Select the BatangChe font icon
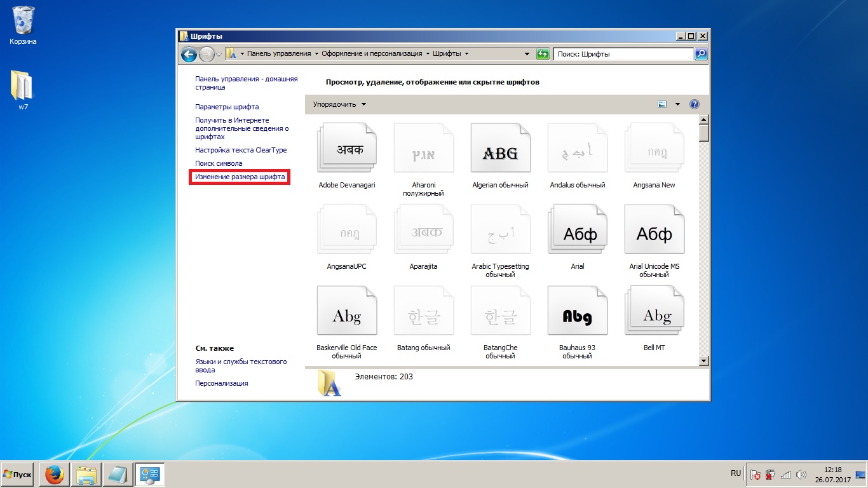This screenshot has width=868, height=488. [x=501, y=311]
